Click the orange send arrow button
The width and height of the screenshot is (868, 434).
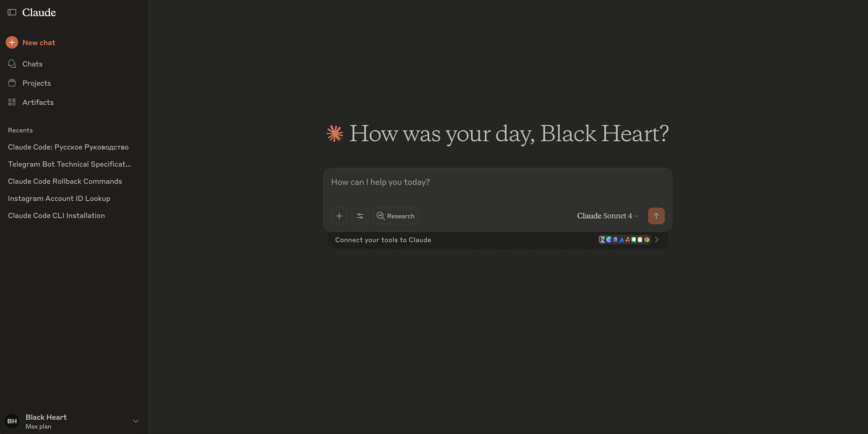[x=656, y=216]
